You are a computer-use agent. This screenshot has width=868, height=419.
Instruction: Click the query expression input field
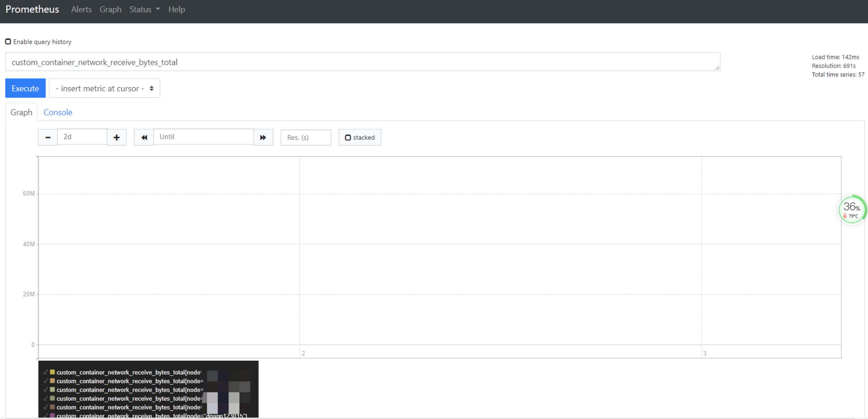[363, 62]
